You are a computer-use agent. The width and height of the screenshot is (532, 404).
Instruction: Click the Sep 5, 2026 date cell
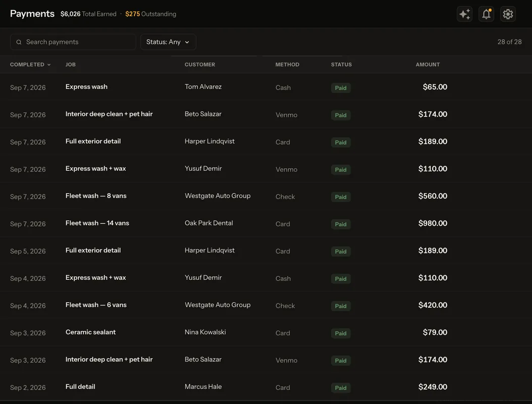click(28, 251)
